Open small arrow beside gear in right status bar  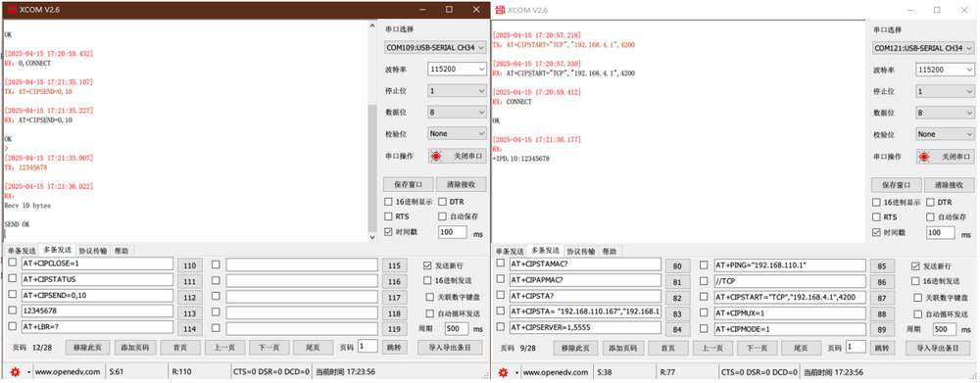click(516, 372)
